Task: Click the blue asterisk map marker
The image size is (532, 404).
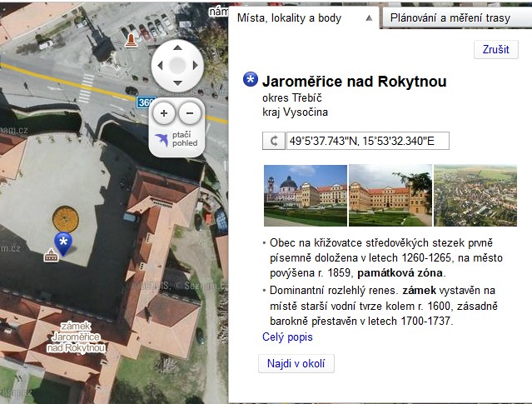Action: pos(63,243)
